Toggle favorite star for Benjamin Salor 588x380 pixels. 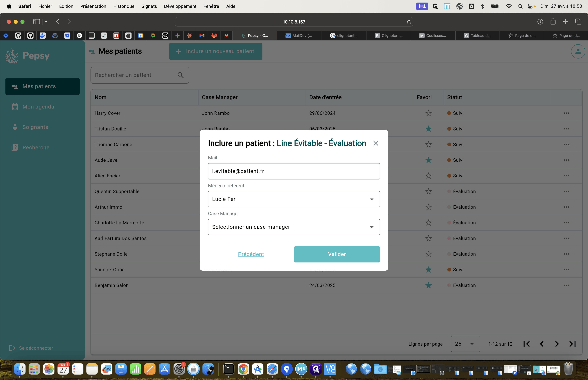[428, 285]
